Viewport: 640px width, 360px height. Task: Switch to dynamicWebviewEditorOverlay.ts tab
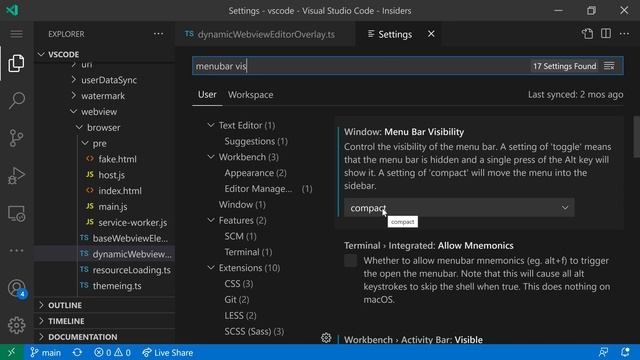click(x=265, y=34)
